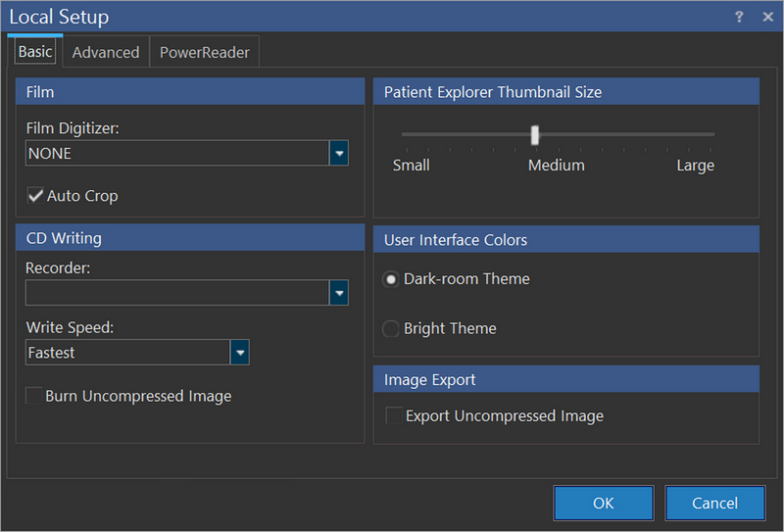Click the Small label under the slider
Screen dimensions: 784x532
click(x=412, y=166)
